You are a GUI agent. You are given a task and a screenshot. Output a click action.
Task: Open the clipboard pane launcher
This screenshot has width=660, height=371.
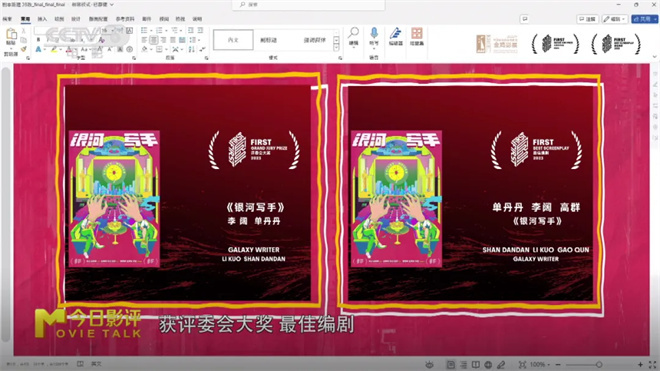point(28,58)
